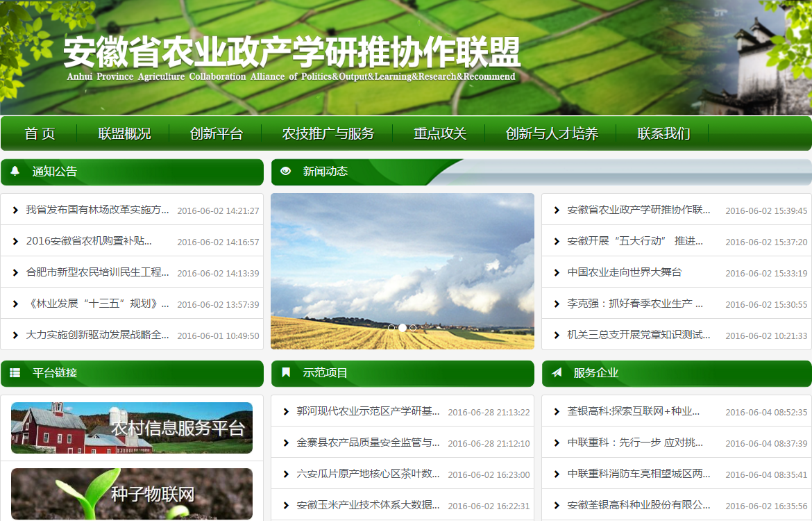Select the first carousel indicator dot
812x521 pixels.
click(391, 327)
